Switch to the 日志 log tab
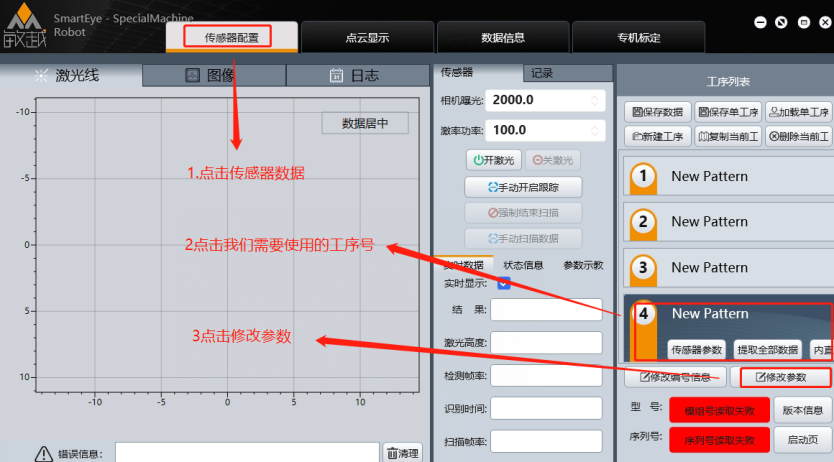This screenshot has height=462, width=834. tap(356, 75)
